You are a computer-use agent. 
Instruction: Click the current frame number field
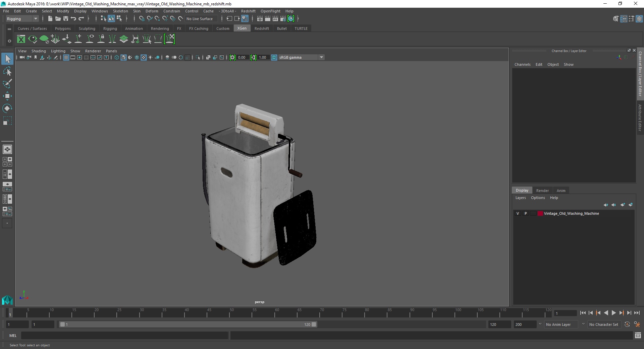pyautogui.click(x=566, y=313)
